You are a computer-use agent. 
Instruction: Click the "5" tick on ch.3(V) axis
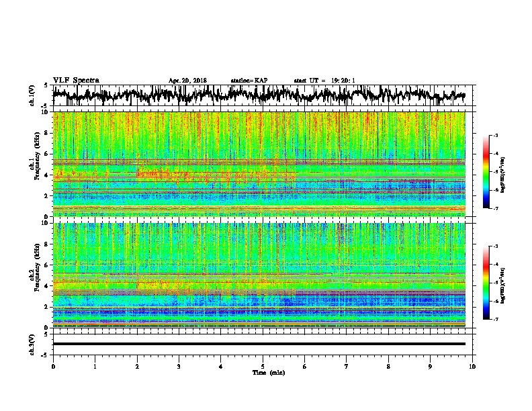[46, 334]
